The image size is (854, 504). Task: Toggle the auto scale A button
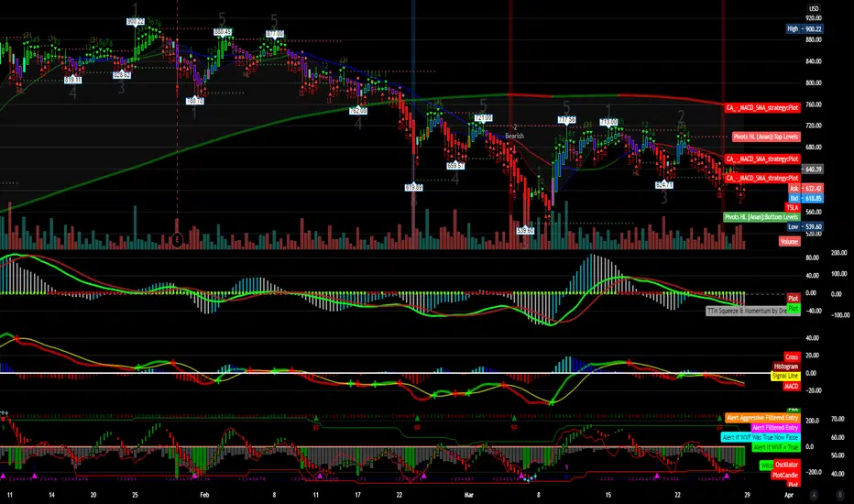[814, 495]
